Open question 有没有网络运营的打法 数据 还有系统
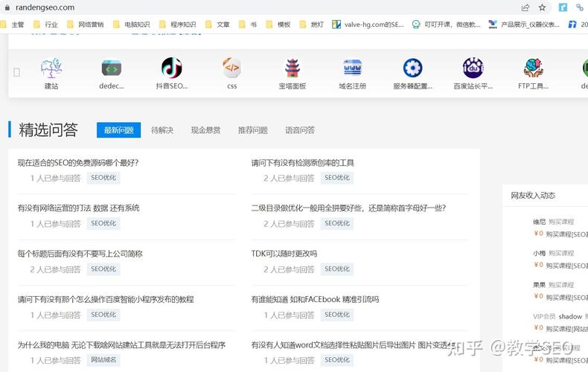This screenshot has width=588, height=372. pos(78,208)
